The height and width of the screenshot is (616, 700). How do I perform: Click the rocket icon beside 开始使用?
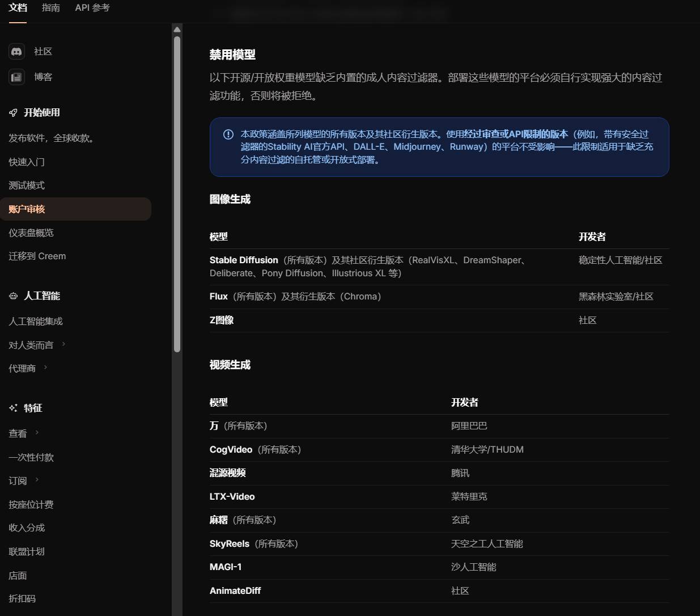coord(13,112)
